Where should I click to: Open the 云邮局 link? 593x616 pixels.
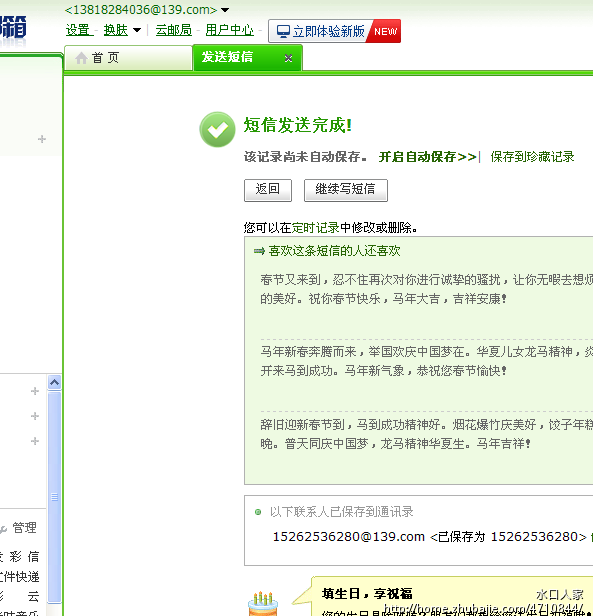[x=173, y=30]
